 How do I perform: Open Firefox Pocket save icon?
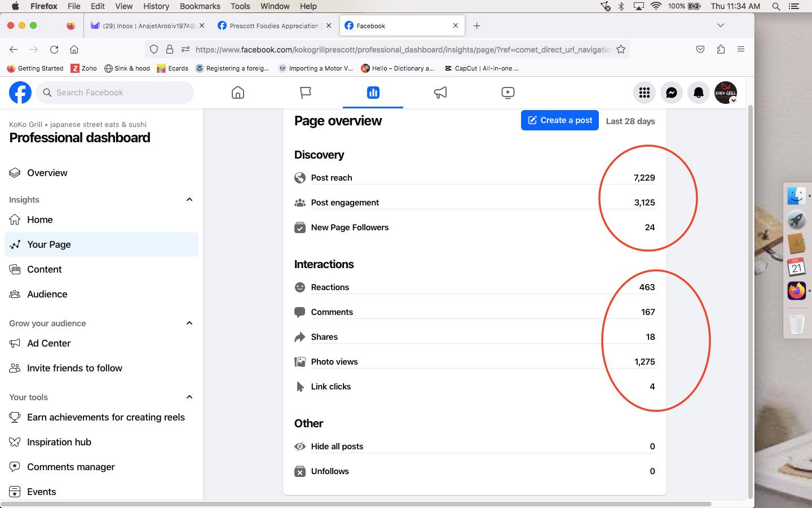point(700,50)
